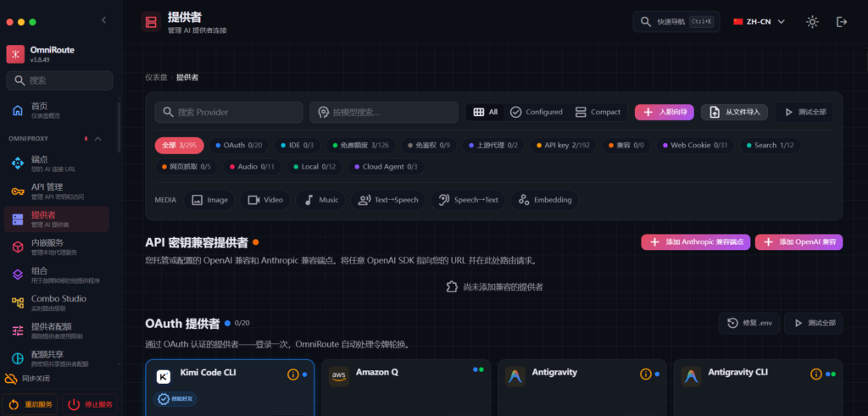Open the ZH-CN language dropdown
Viewport: 868px width, 416px height.
(x=759, y=21)
